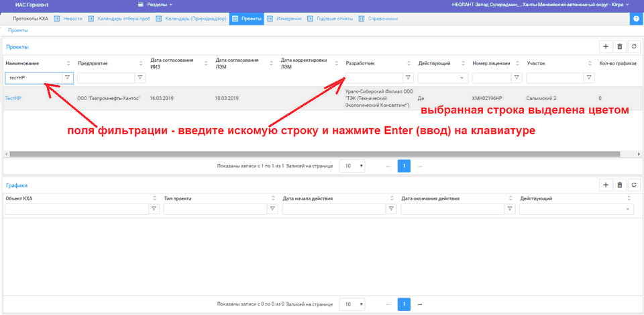Screen dimensions: 644x315
Task: Sort by Участок column arrows
Action: [590, 63]
